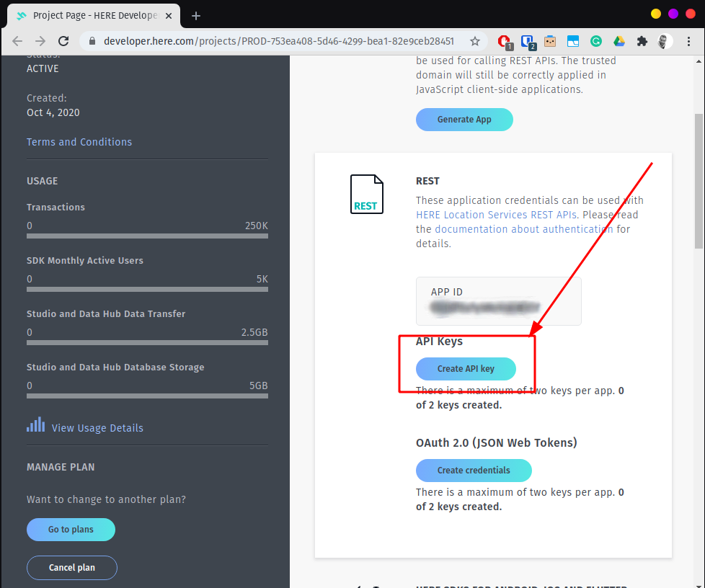Click the browser extensions puzzle piece icon
This screenshot has height=588, width=705.
pyautogui.click(x=642, y=41)
